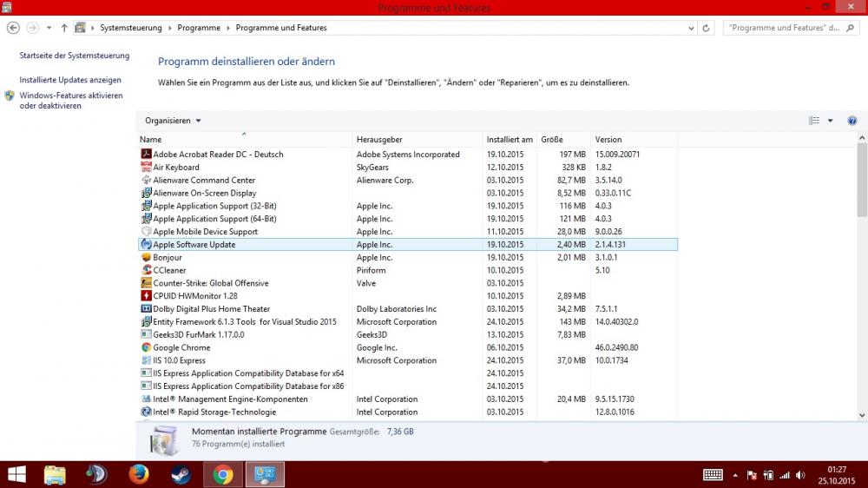Open the recent locations dropdown arrow

49,28
